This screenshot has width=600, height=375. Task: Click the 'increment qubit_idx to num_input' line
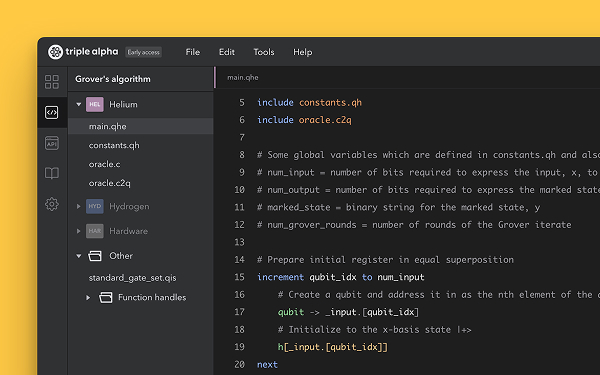[341, 277]
